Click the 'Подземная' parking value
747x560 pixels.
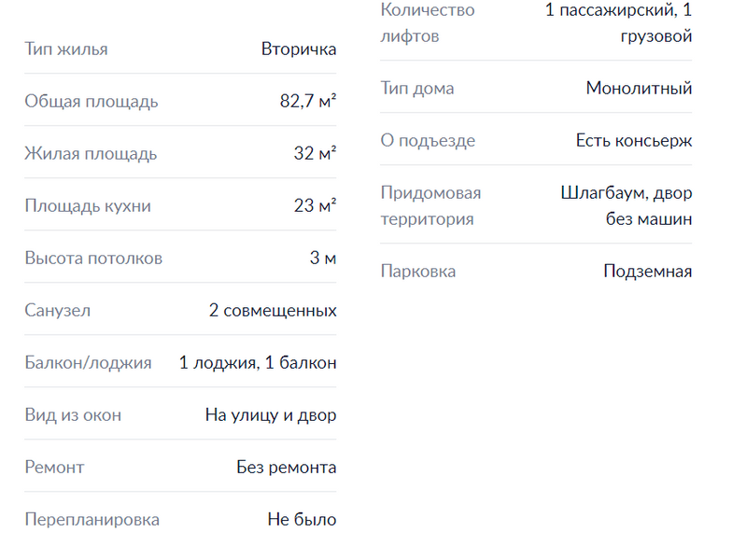point(647,272)
